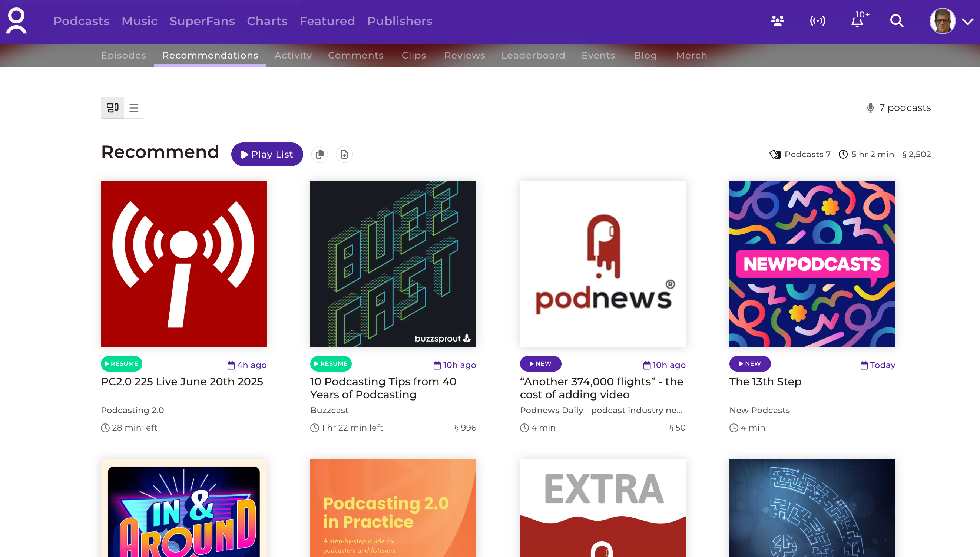The image size is (980, 557).
Task: Switch to the Merch tab
Action: [x=691, y=56]
